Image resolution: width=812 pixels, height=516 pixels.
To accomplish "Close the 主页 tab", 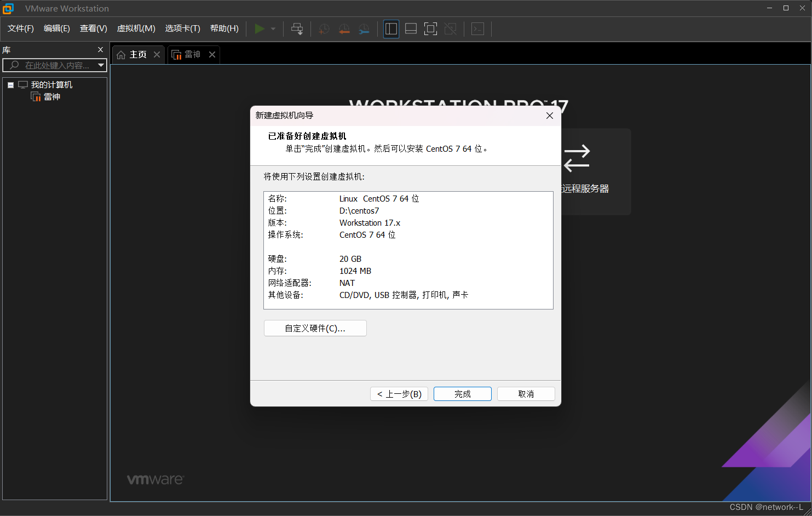I will click(x=157, y=54).
